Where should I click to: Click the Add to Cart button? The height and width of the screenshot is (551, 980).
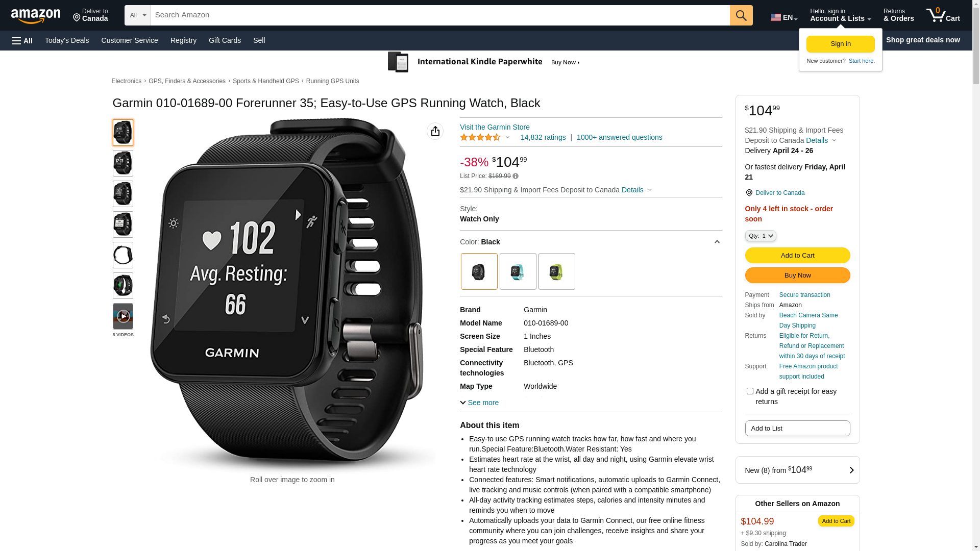click(797, 256)
